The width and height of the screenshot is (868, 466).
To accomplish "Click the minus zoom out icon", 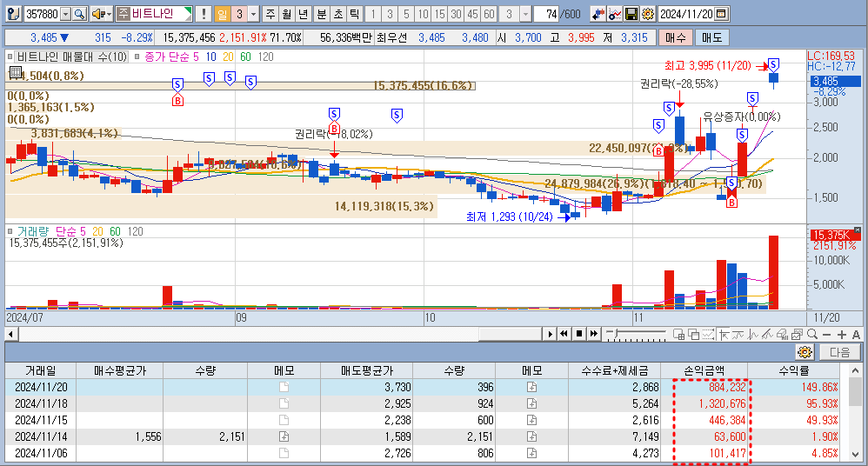I will coord(827,335).
